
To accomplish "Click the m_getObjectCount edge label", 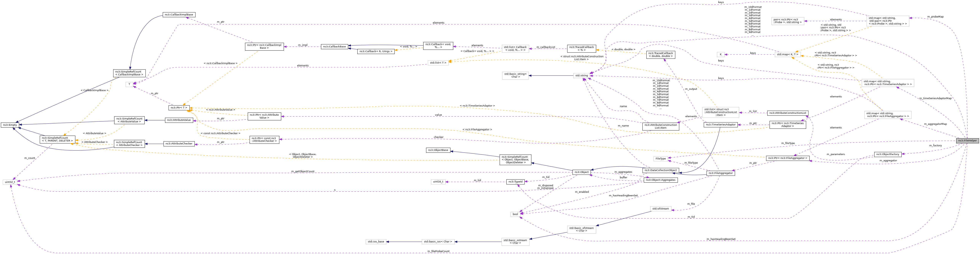I will tap(303, 172).
